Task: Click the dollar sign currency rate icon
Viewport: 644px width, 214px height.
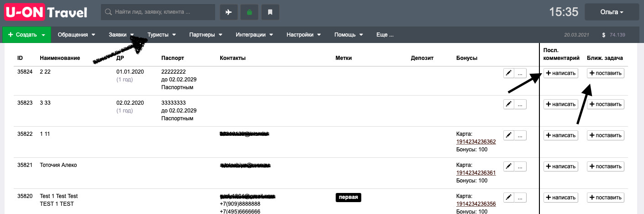Action: [604, 35]
